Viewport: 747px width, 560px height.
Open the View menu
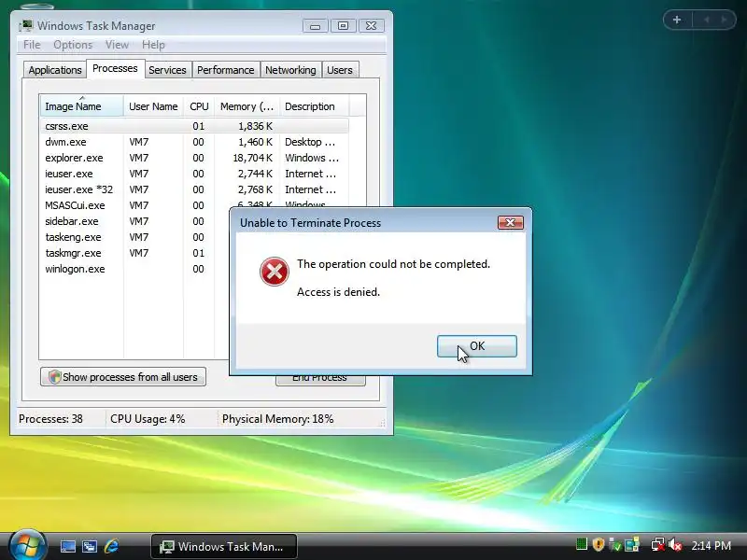pos(117,45)
